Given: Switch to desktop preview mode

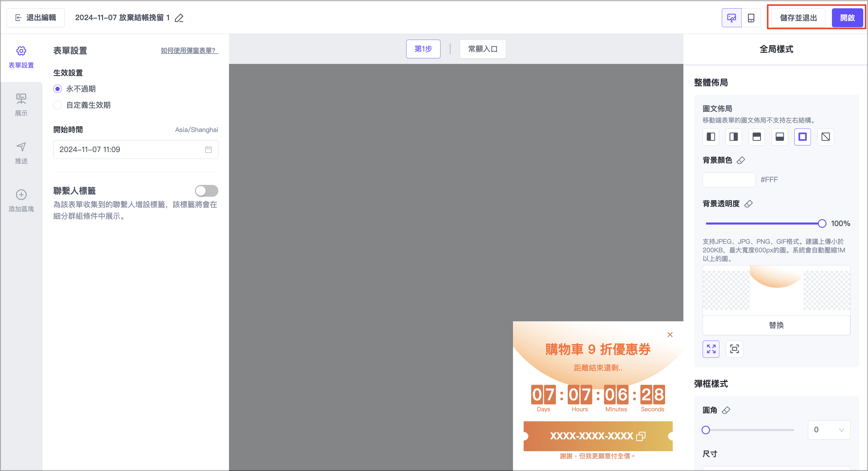Looking at the screenshot, I should pyautogui.click(x=731, y=18).
